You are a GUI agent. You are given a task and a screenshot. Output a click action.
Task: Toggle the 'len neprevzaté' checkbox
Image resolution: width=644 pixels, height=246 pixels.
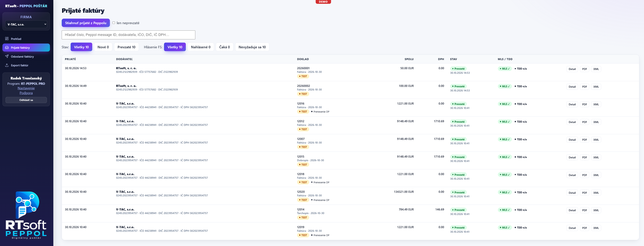pyautogui.click(x=114, y=23)
